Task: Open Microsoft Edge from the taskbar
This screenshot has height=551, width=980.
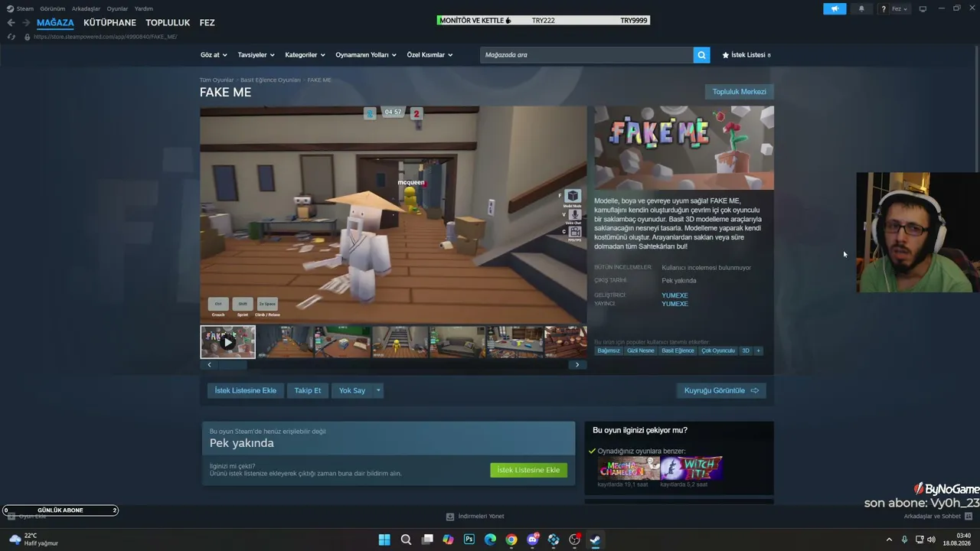Action: pyautogui.click(x=490, y=540)
